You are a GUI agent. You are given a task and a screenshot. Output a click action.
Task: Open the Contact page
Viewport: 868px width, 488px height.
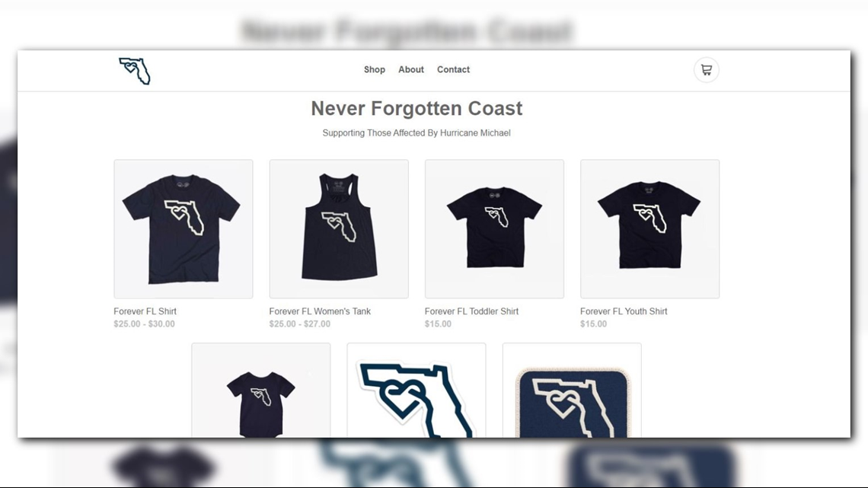(x=453, y=70)
